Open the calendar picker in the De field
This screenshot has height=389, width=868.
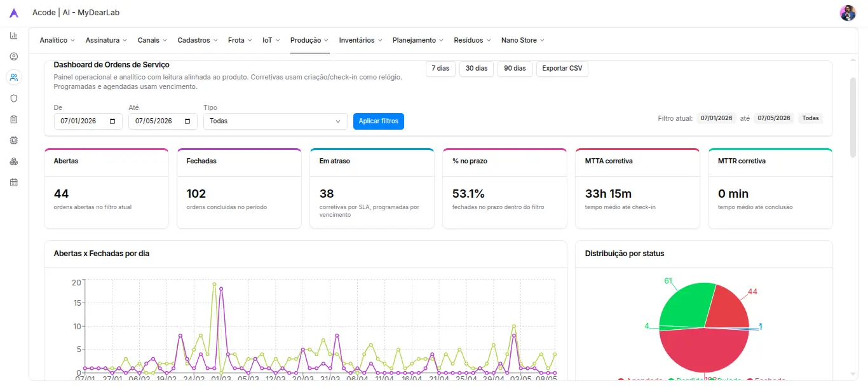point(112,121)
